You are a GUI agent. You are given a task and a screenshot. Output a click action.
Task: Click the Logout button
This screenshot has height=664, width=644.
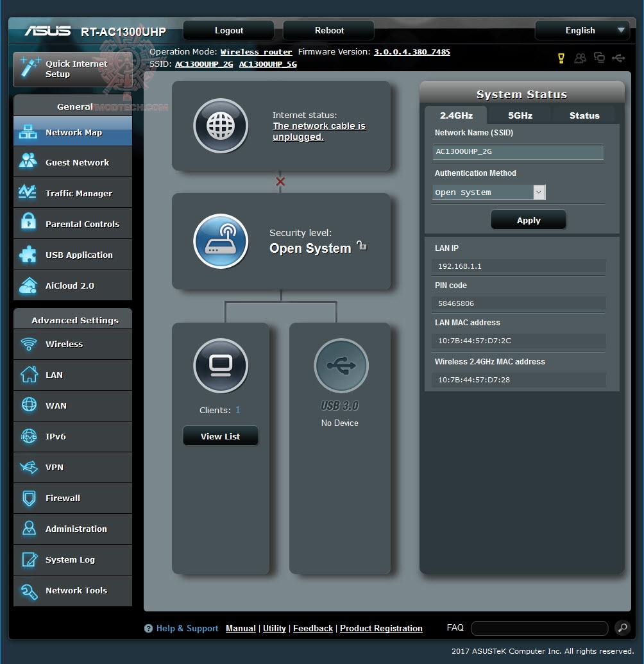click(228, 31)
